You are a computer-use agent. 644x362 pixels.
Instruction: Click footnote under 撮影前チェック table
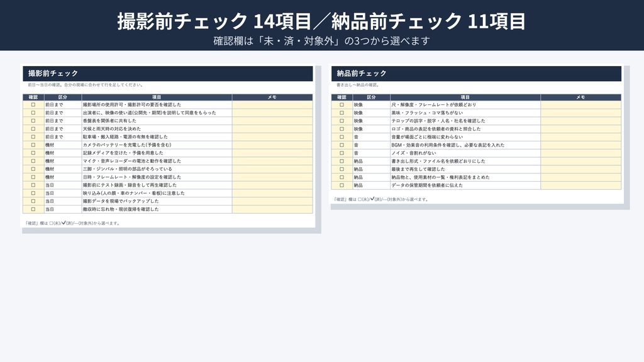tap(72, 223)
